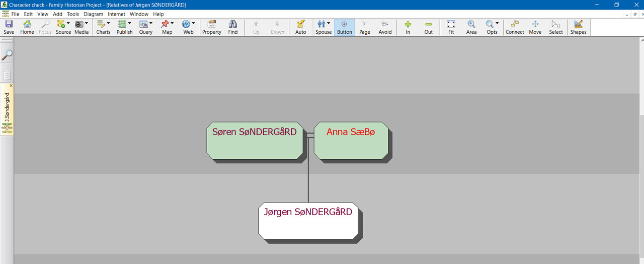Open the Media camera tool
The image size is (644, 264).
[79, 24]
